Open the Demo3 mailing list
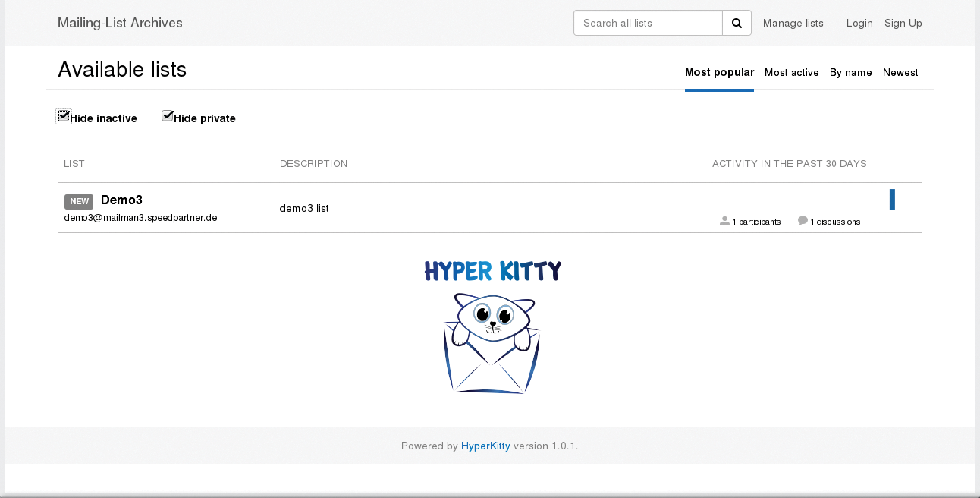Image resolution: width=980 pixels, height=498 pixels. (x=121, y=200)
